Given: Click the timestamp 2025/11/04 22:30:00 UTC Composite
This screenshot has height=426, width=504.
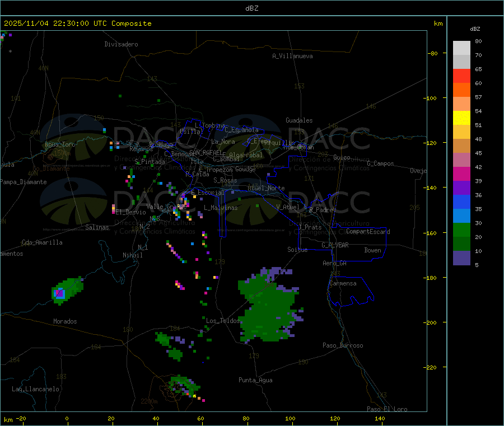Looking at the screenshot, I should point(77,24).
